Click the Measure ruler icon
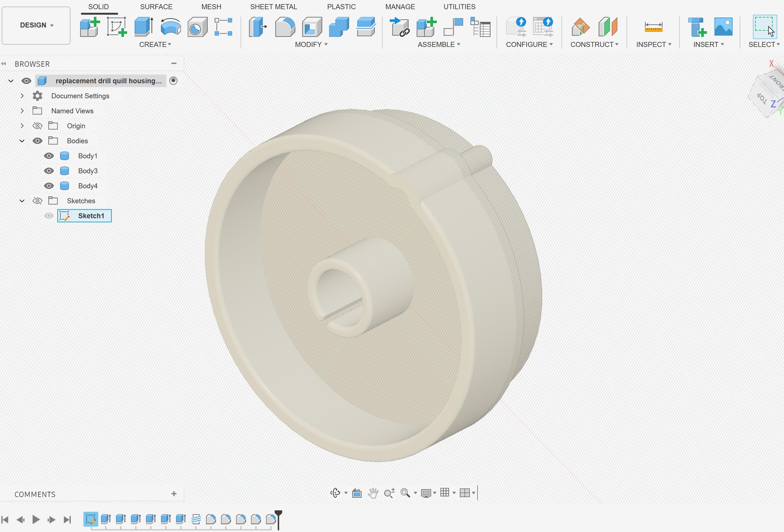Image resolution: width=784 pixels, height=532 pixels. [x=653, y=27]
